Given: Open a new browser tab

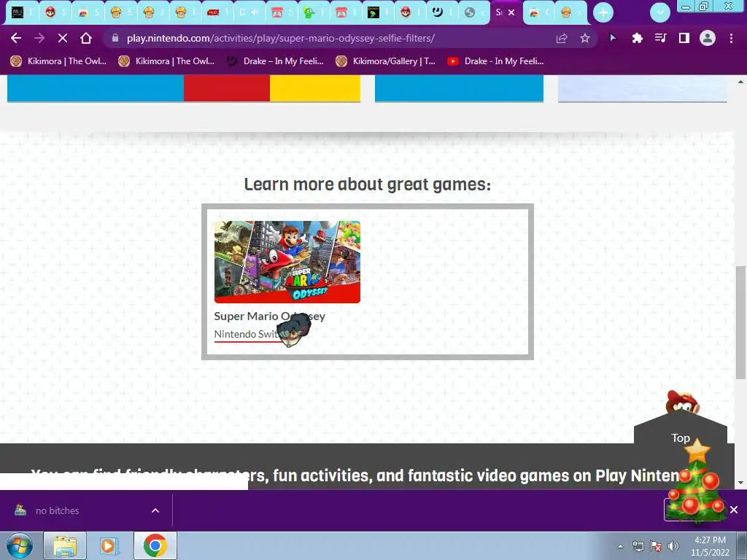Looking at the screenshot, I should 603,12.
